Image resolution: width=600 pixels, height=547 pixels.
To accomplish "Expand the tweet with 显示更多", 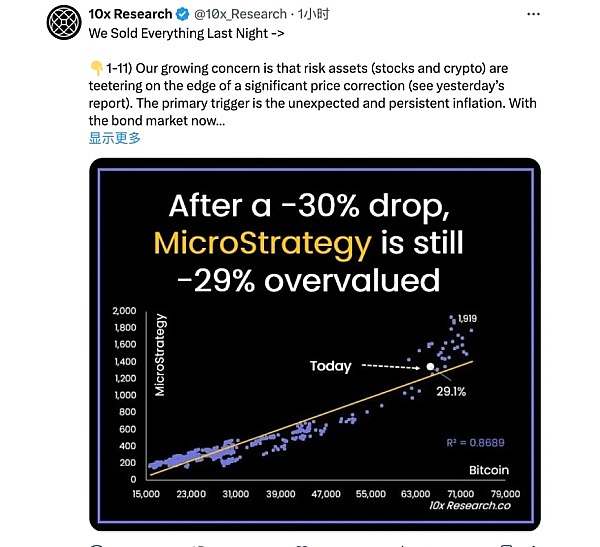I will tap(115, 138).
